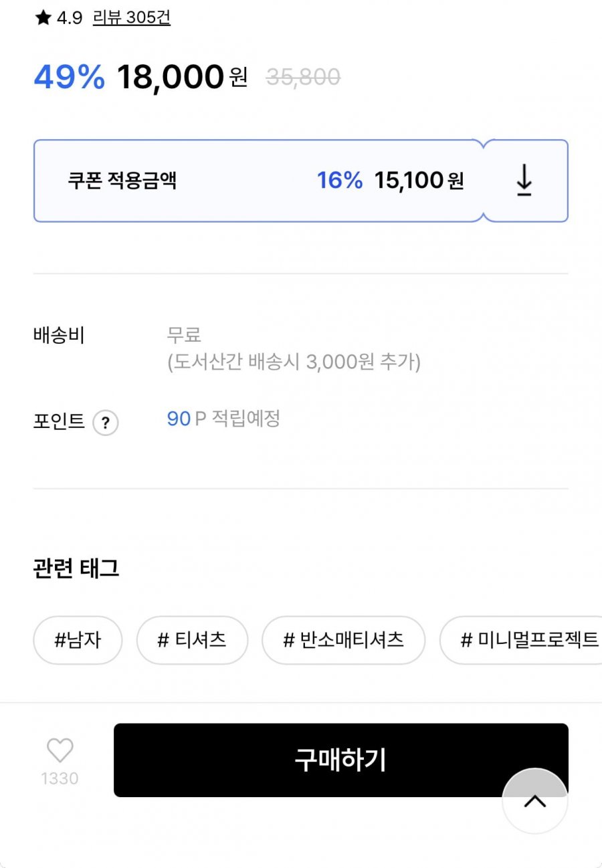Click the 15,100원 coupon price
Image resolution: width=602 pixels, height=868 pixels.
coord(419,181)
